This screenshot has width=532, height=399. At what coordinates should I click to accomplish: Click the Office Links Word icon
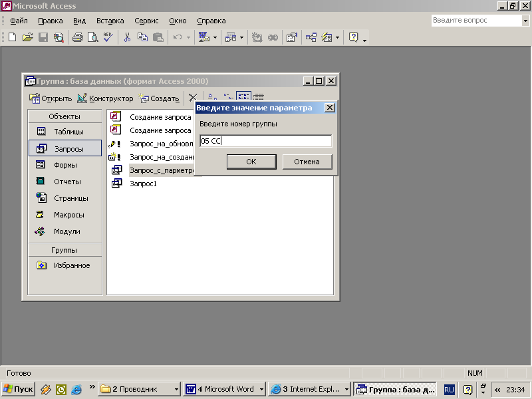[204, 37]
